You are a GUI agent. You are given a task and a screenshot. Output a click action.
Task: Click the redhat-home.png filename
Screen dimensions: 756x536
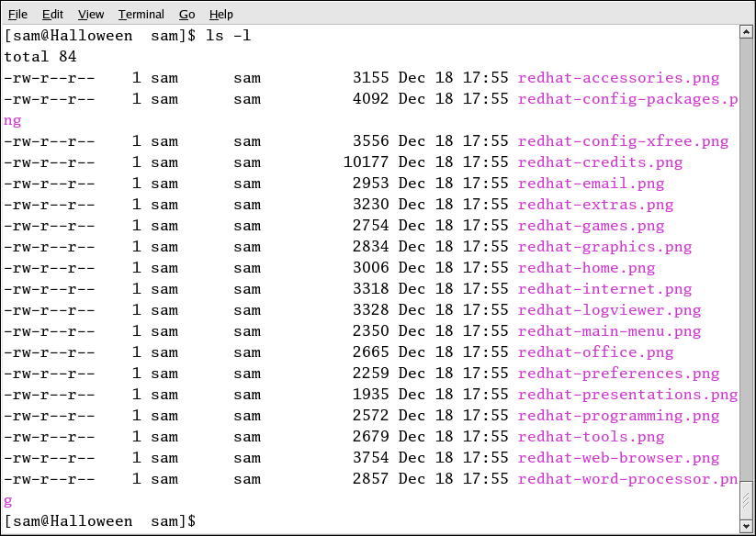[586, 268]
